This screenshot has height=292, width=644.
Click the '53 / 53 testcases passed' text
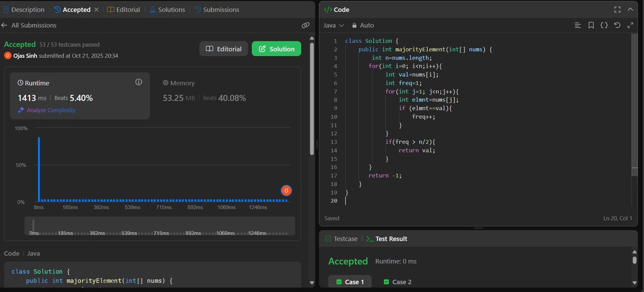69,44
